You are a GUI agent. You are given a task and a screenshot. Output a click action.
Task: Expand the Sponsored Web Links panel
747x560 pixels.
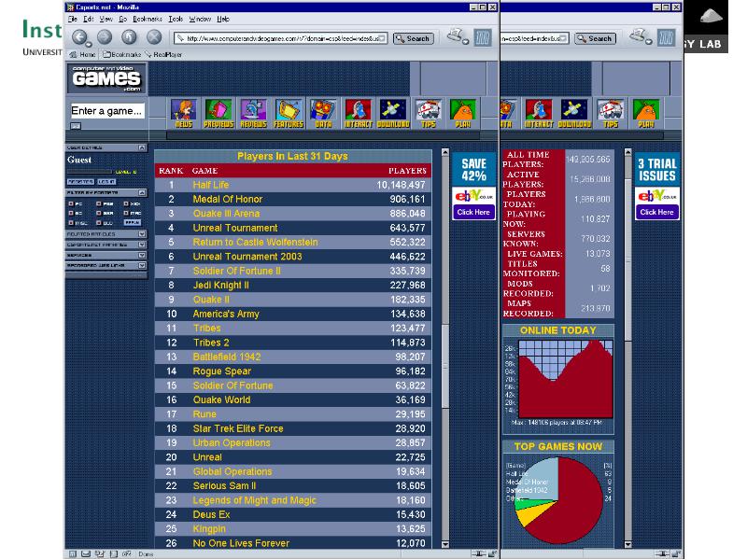tap(142, 265)
